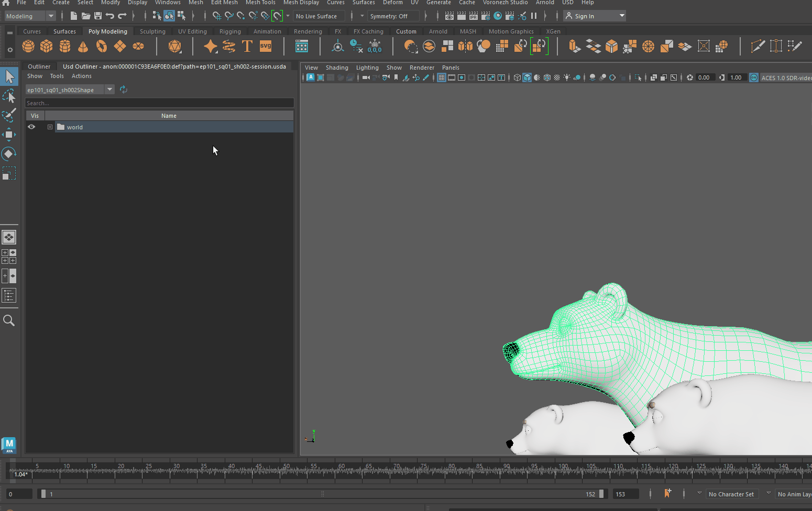Click the polygon sphere shelf icon
Viewport: 812px width, 511px height.
tap(28, 47)
